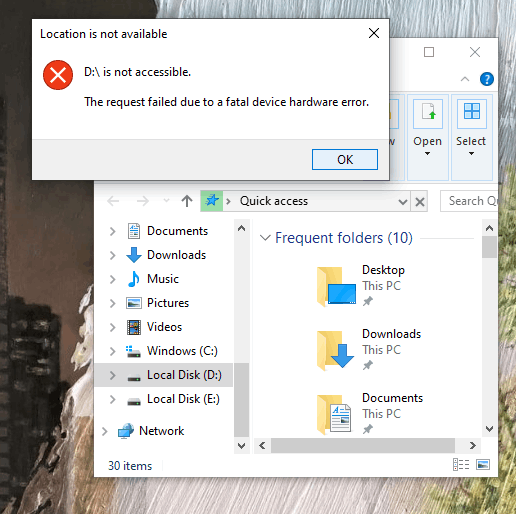The width and height of the screenshot is (516, 514).
Task: Open the ribbon Select dropdown button
Action: 471,137
